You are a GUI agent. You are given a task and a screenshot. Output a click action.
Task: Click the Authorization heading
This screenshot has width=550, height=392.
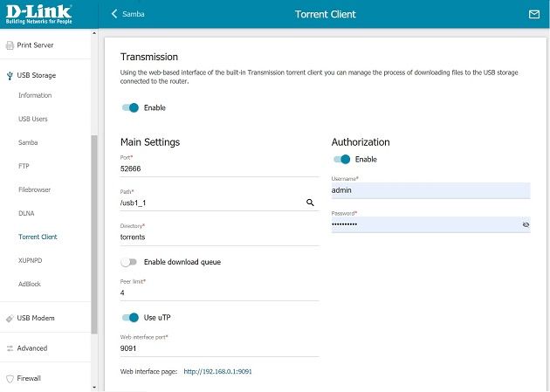[361, 142]
